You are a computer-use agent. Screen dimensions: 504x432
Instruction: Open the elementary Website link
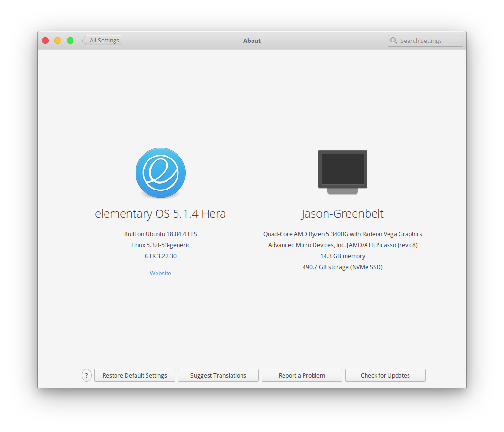point(160,273)
